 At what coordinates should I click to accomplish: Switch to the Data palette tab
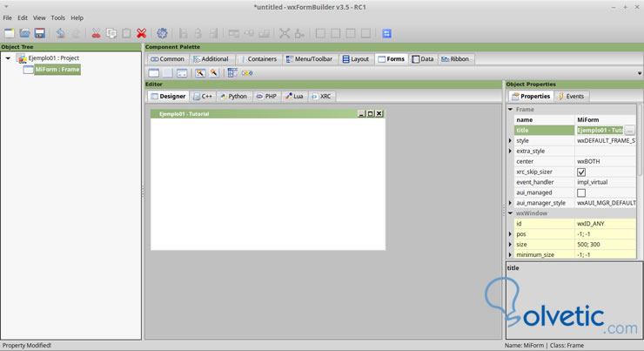423,58
